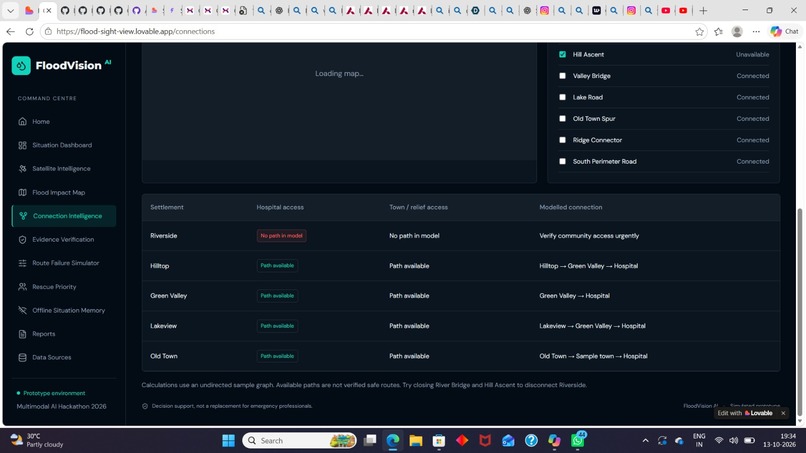Open Microsoft Store from taskbar
The height and width of the screenshot is (453, 806).
point(438,441)
